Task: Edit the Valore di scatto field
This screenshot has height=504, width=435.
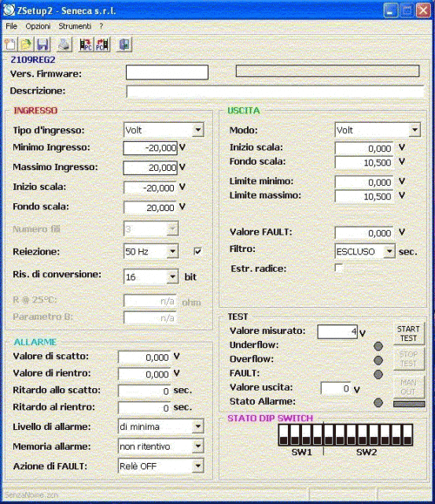Action: click(x=145, y=357)
